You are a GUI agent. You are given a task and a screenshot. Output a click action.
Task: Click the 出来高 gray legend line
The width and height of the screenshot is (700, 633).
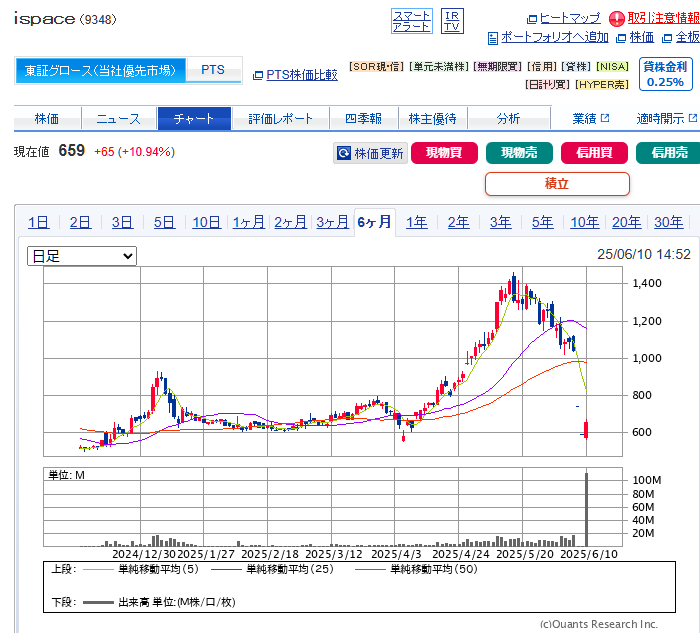point(98,603)
